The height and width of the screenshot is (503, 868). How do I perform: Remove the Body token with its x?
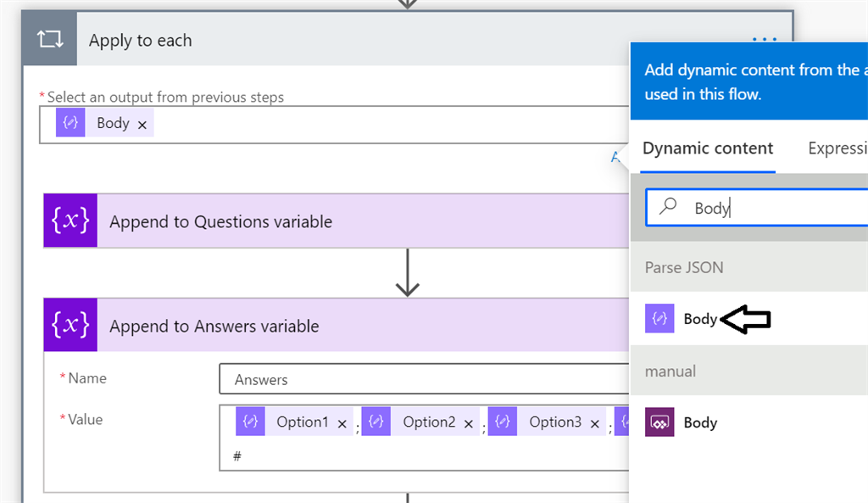[x=142, y=123]
